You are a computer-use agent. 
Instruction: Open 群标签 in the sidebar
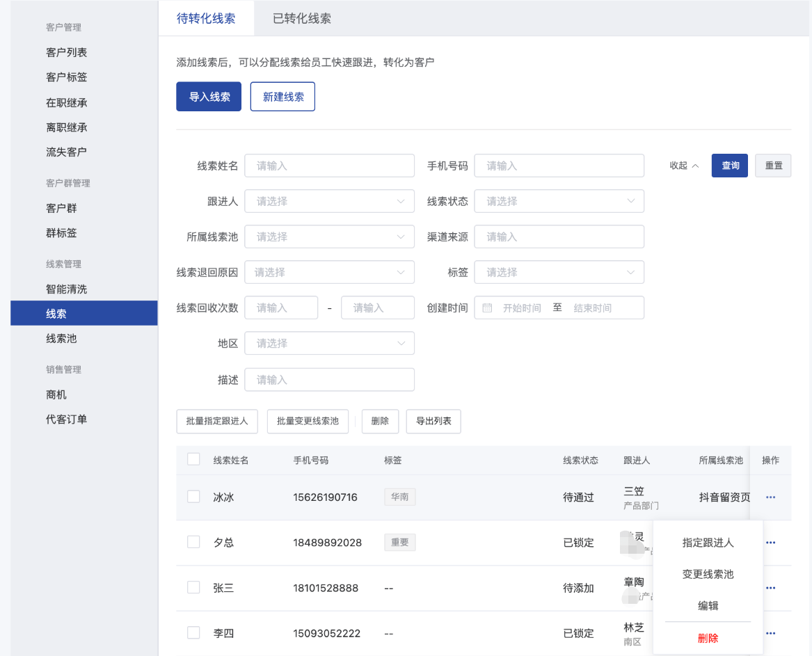[x=61, y=233]
